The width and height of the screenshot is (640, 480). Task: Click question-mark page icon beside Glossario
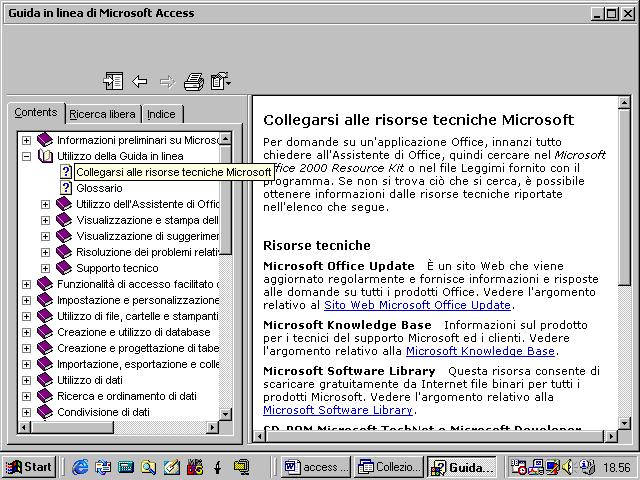(x=66, y=188)
